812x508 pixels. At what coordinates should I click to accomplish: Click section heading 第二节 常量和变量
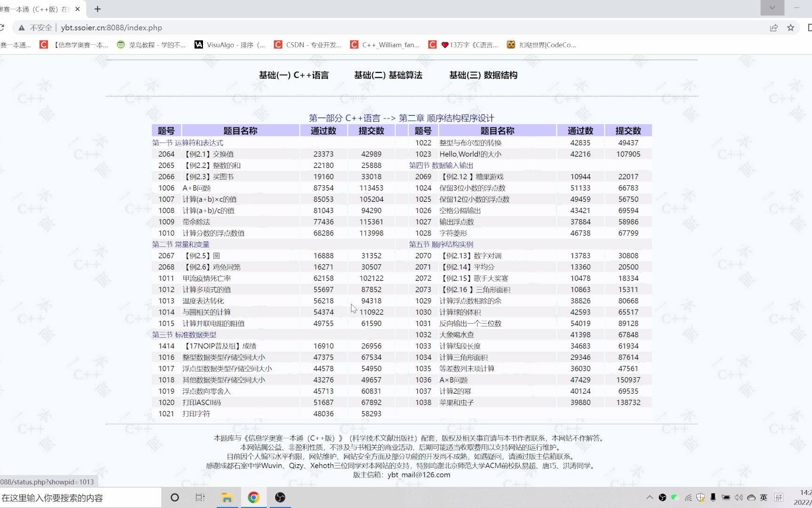click(181, 245)
